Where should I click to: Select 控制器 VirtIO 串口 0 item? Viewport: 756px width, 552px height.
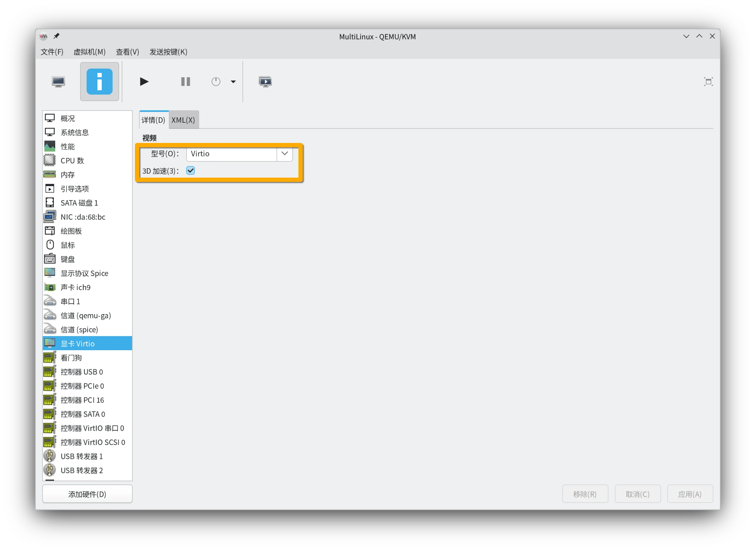pyautogui.click(x=87, y=428)
